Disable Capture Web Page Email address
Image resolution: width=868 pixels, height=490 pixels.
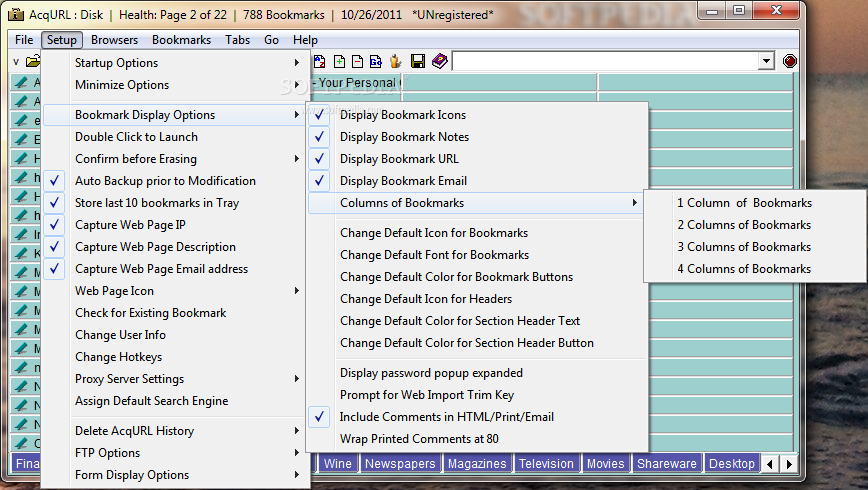click(174, 269)
